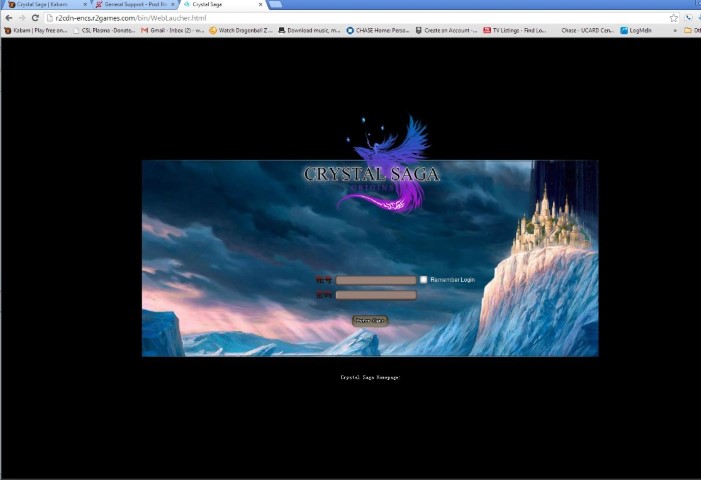Reload the page with the refresh icon
This screenshot has height=480, width=701.
coord(35,18)
